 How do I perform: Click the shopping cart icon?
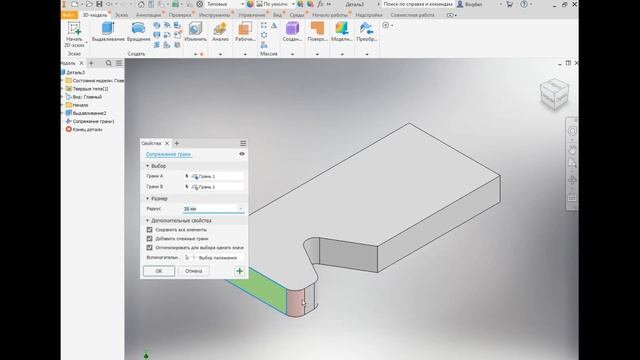509,4
